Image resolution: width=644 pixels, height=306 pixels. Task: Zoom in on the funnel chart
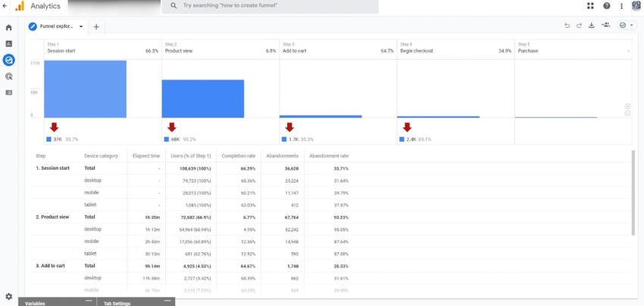coord(627,106)
